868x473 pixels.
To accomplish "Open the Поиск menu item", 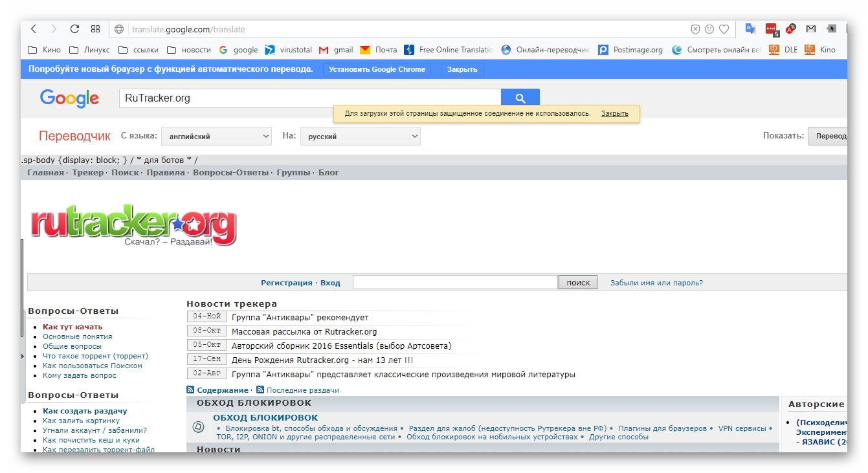I will click(125, 173).
